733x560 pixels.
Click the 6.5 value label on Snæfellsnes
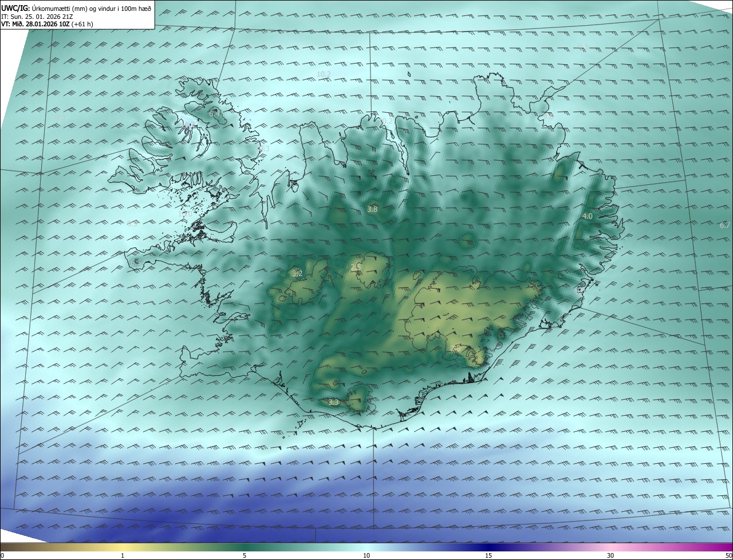click(x=135, y=262)
